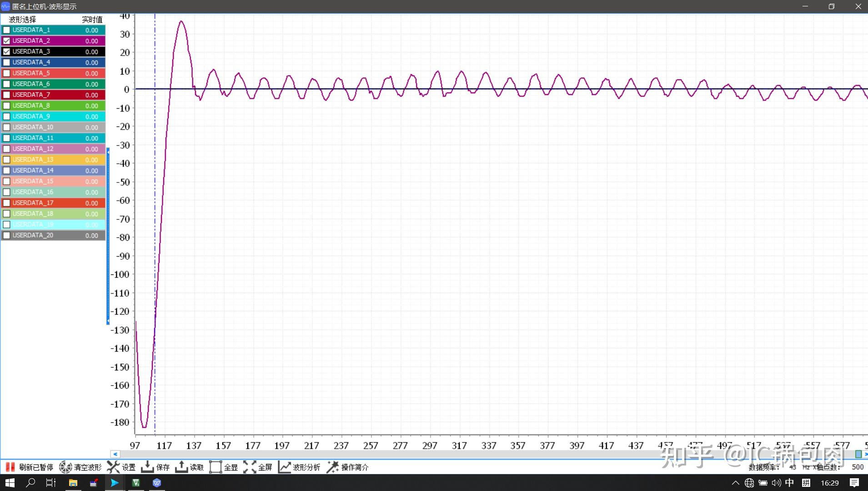Screen dimensions: 868x491
Task: Click the yellow USERDATA_13 color label
Action: point(33,160)
